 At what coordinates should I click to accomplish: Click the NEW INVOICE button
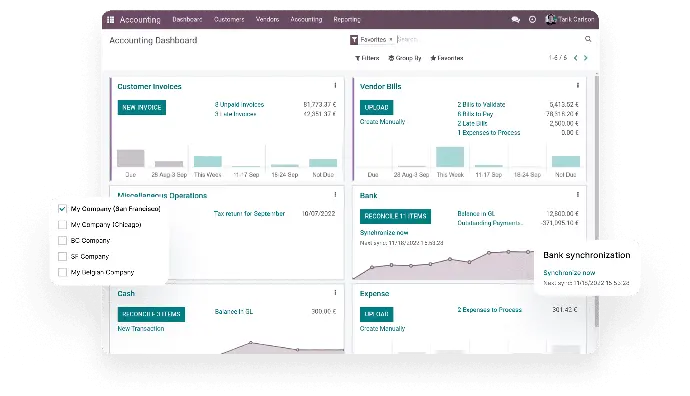pos(142,107)
